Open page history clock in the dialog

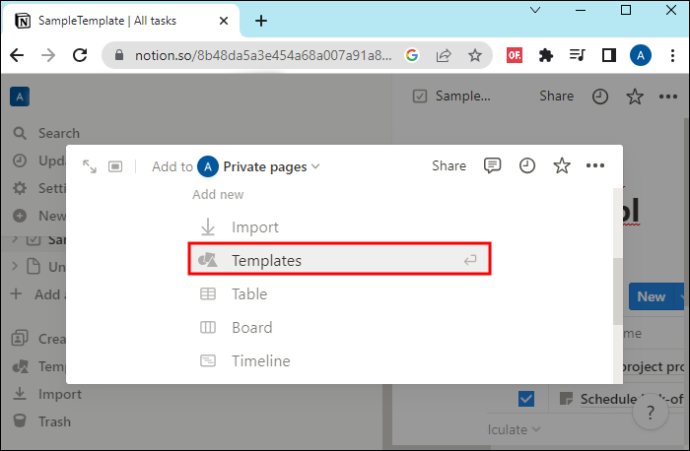click(527, 166)
